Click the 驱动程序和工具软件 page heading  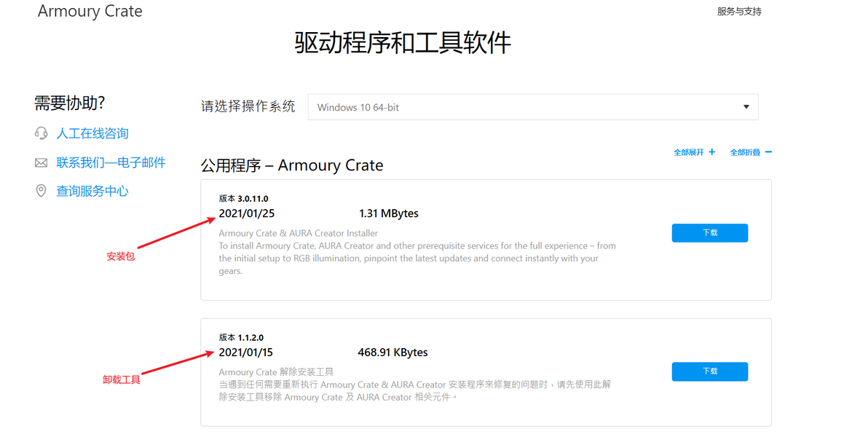(403, 43)
